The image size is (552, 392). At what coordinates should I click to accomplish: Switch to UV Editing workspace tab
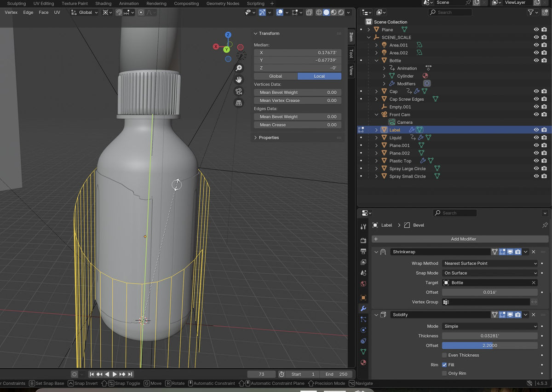[x=44, y=3]
